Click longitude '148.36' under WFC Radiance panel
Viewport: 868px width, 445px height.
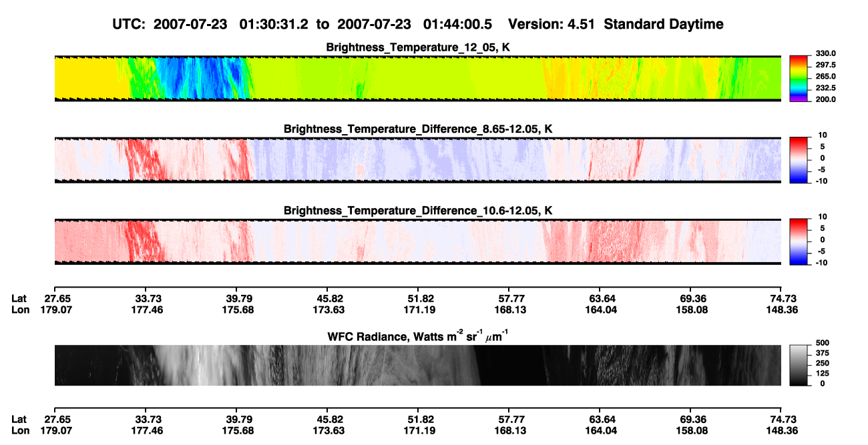pyautogui.click(x=784, y=430)
